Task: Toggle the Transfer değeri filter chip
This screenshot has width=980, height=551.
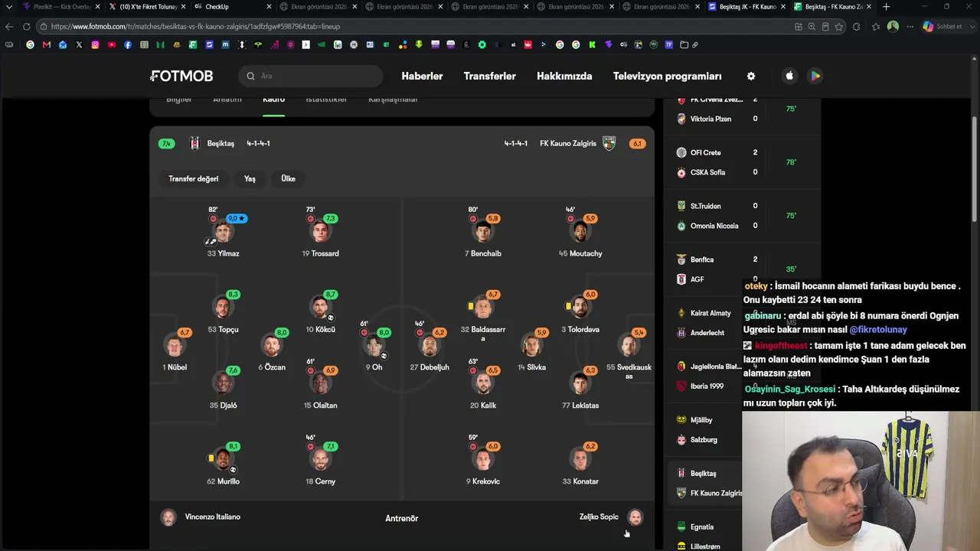Action: click(194, 178)
